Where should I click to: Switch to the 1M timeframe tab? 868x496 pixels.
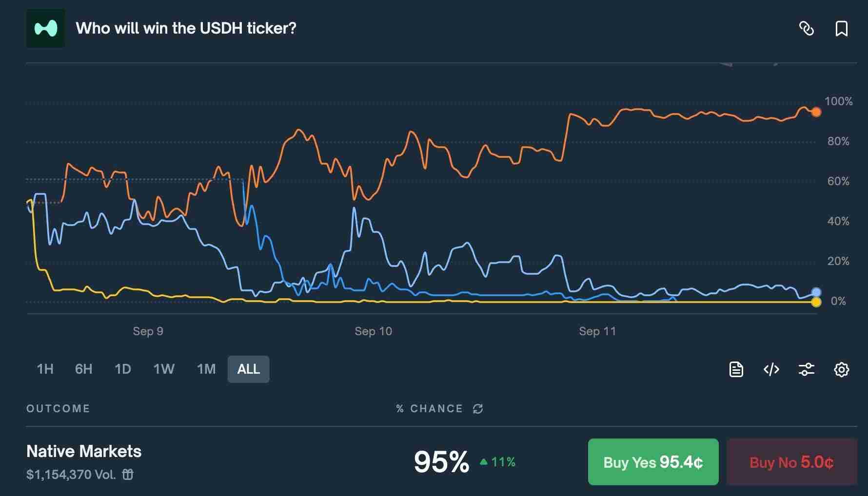pos(206,369)
